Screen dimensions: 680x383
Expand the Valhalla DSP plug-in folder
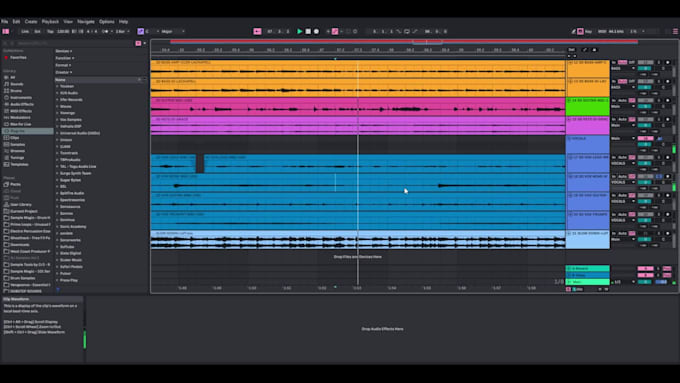(x=57, y=126)
